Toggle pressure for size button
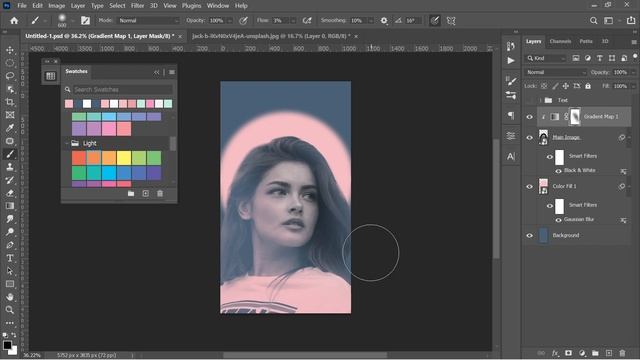Screen dimensions: 640x360 point(435,20)
